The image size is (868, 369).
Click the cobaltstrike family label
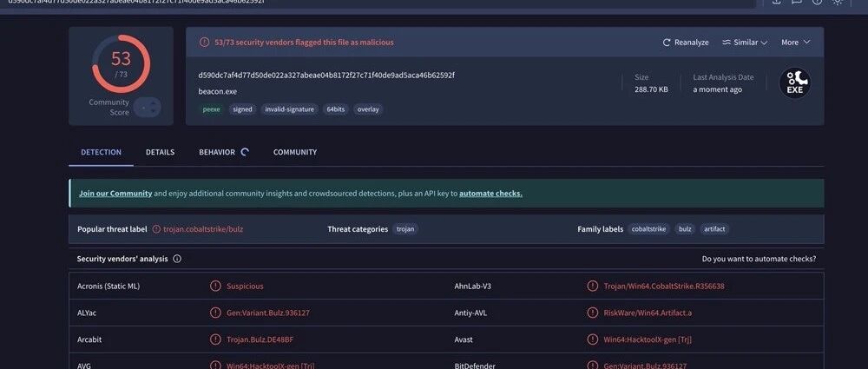pos(648,229)
